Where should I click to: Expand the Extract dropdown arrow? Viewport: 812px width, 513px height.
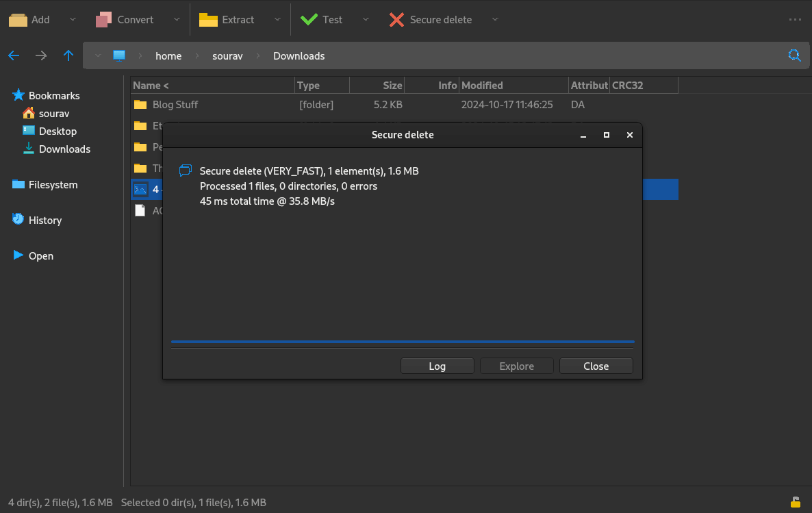tap(277, 20)
